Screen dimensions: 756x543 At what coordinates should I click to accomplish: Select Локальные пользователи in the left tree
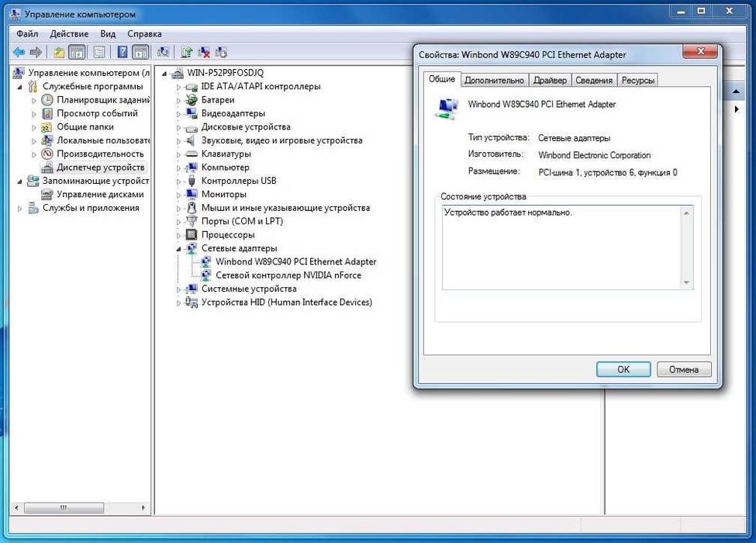tap(102, 140)
